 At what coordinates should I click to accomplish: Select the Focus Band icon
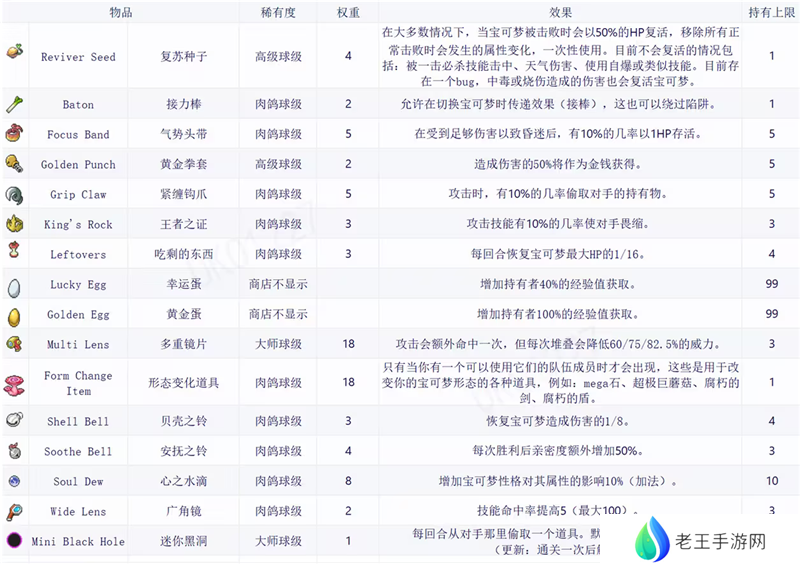pyautogui.click(x=14, y=133)
